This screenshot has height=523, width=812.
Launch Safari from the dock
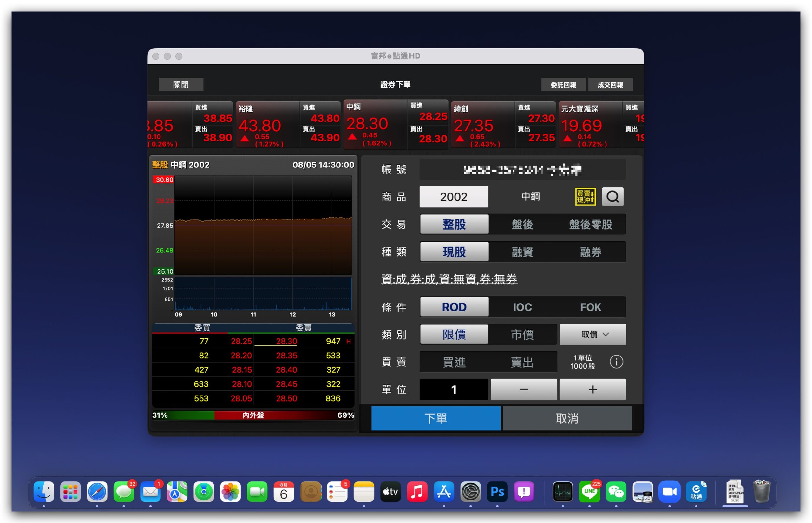97,491
